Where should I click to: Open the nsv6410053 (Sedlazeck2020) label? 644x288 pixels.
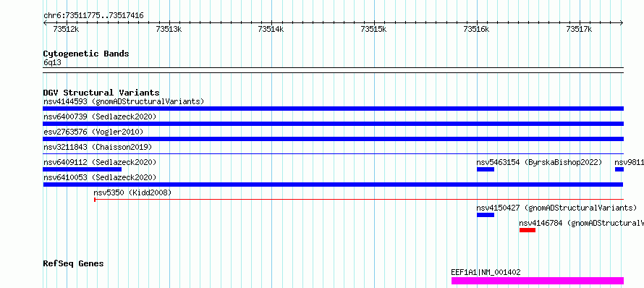click(x=100, y=177)
